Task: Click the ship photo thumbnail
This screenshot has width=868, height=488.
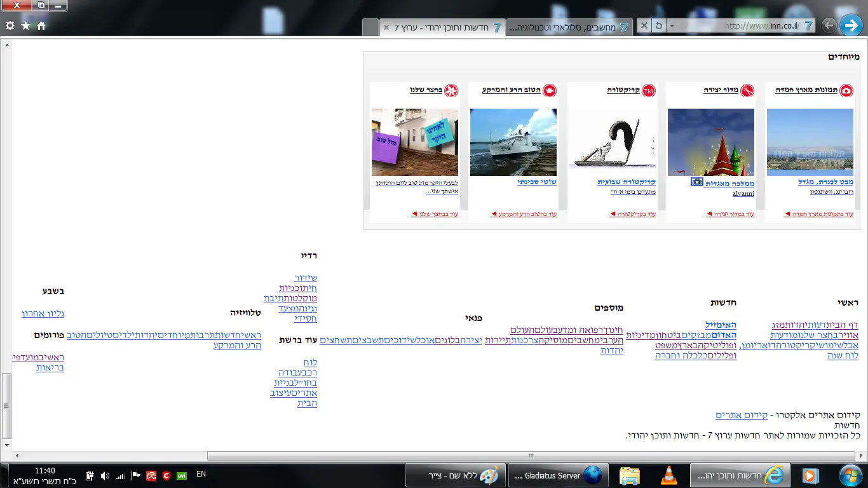Action: coord(513,142)
